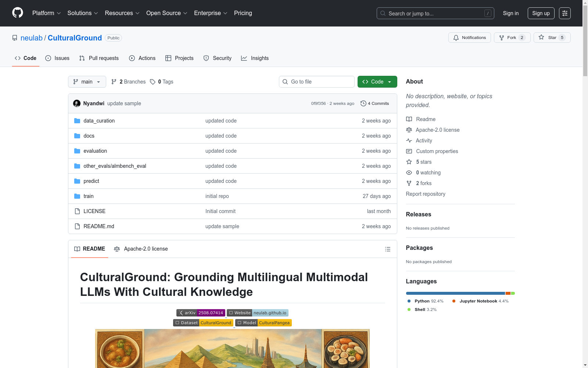Click the Sign up button
The height and width of the screenshot is (368, 588).
[541, 13]
